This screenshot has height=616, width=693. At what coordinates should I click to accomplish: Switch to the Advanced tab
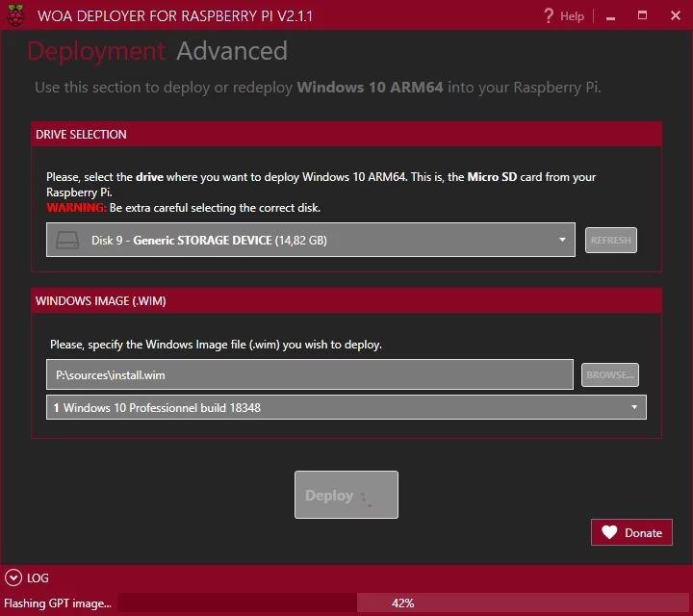tap(232, 51)
